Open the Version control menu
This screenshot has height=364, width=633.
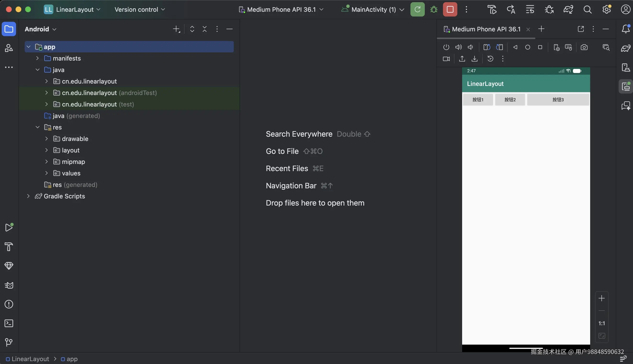[x=140, y=10]
